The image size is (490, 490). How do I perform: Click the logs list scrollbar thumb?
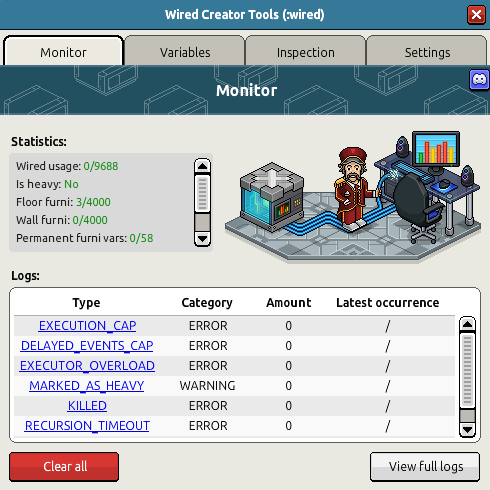467,370
